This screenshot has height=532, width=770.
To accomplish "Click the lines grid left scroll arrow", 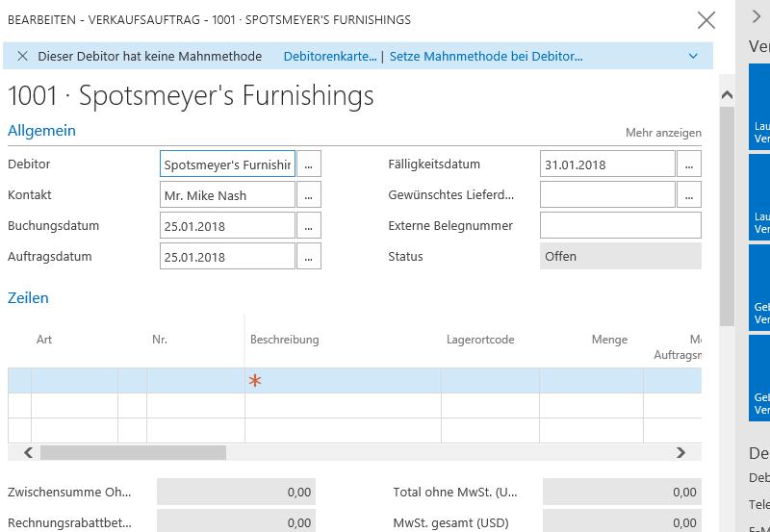I will [x=28, y=452].
